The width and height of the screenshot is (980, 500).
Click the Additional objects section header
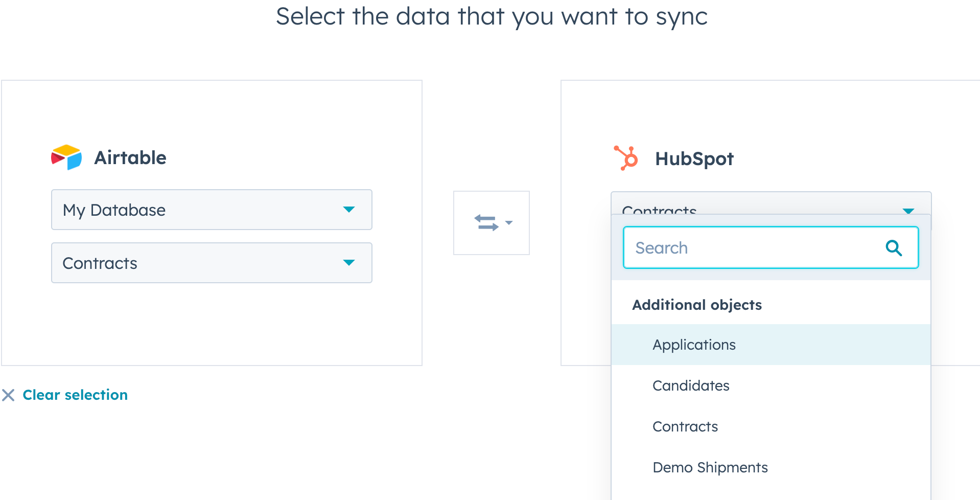(697, 305)
